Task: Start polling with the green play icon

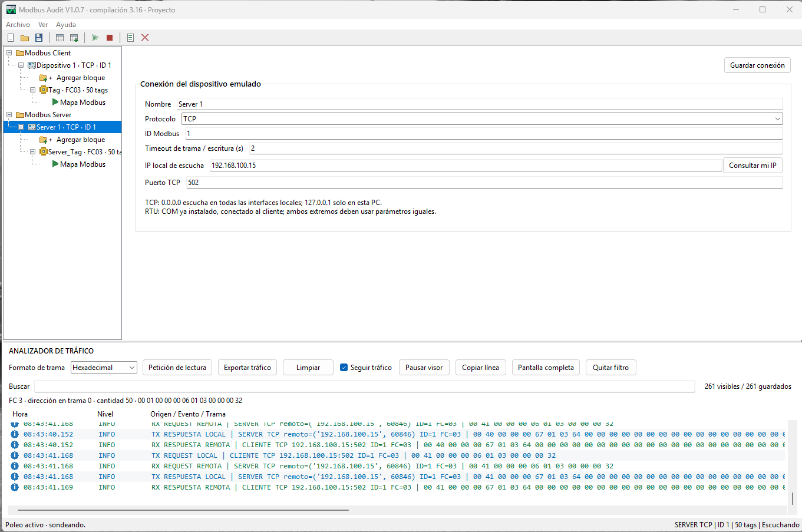Action: (x=95, y=38)
